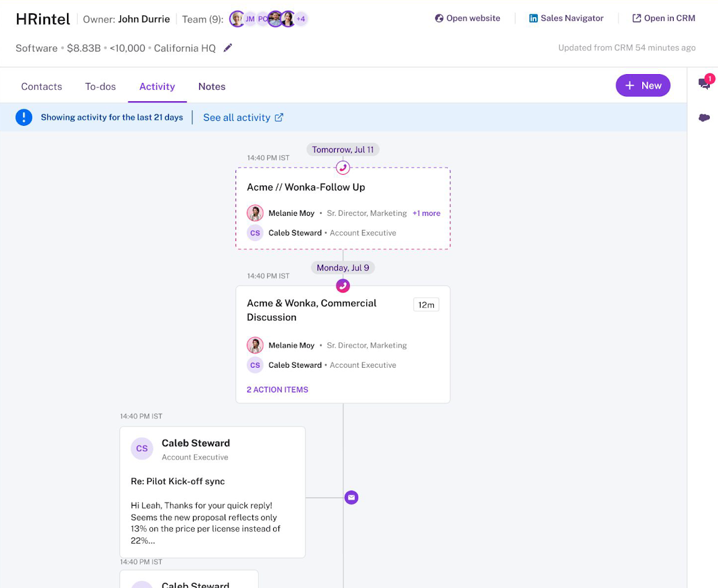Click the CS avatar in Follow Up card

[255, 233]
